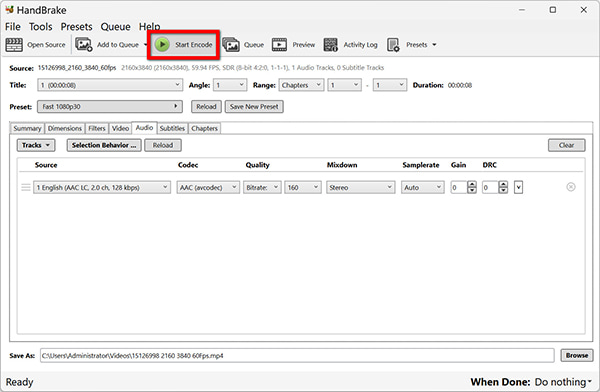This screenshot has width=600, height=392.
Task: Open the AAC (avcodec) Codec dropdown
Action: tap(208, 187)
